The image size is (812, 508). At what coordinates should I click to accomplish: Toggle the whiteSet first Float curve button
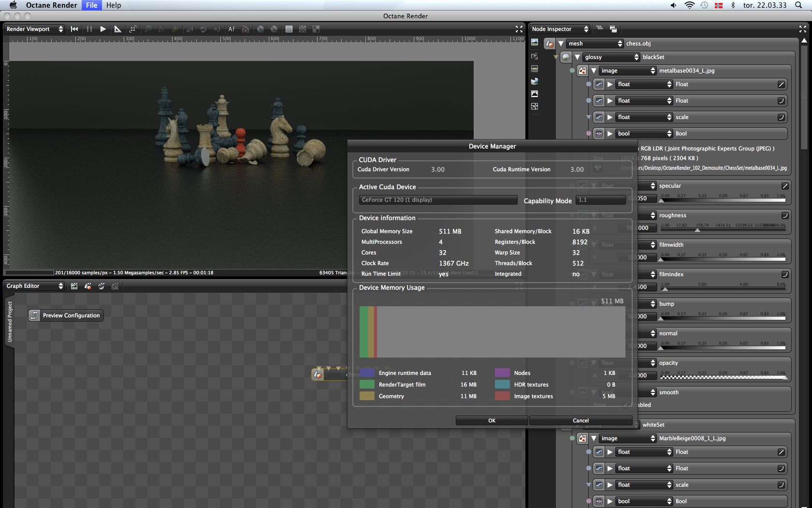coord(781,452)
